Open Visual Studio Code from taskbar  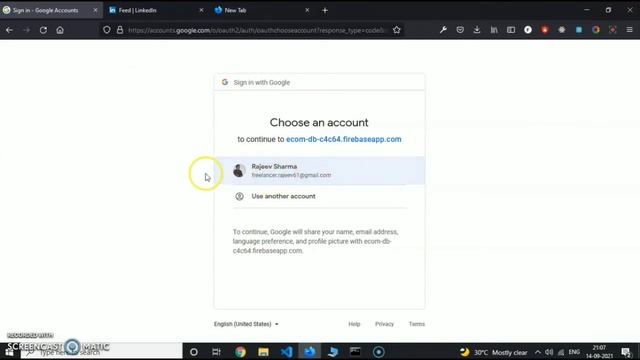[x=287, y=352]
